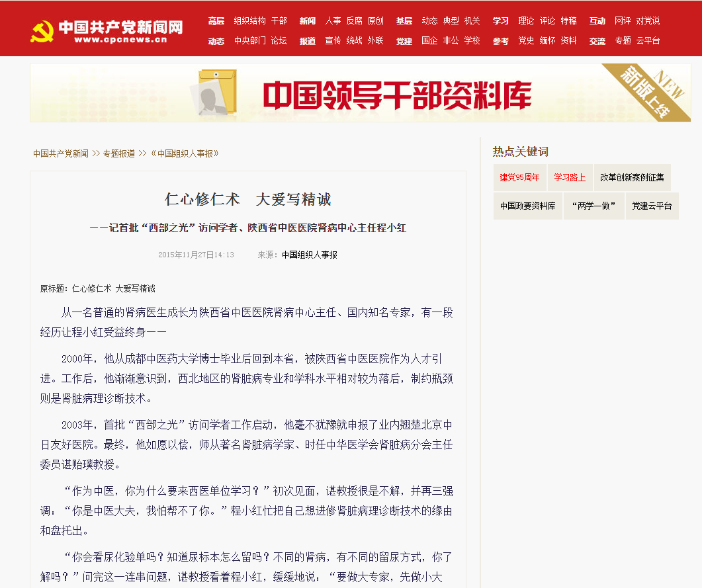
Task: Open the 人事 nav link
Action: (333, 21)
